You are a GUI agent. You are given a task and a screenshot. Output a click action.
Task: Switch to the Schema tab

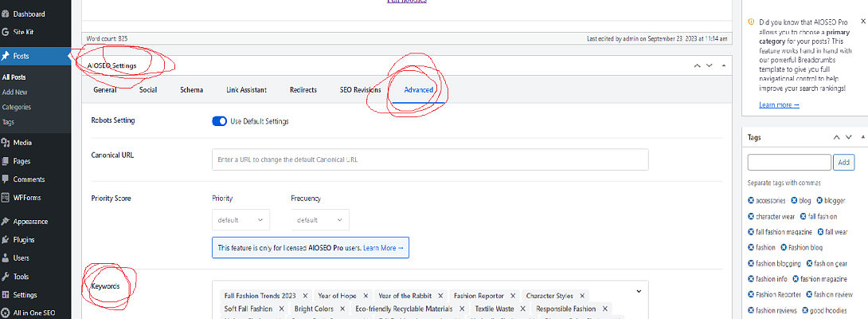coord(191,90)
